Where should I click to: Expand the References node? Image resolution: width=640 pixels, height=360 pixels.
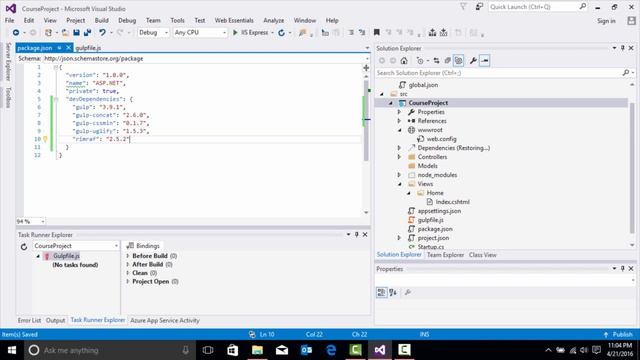[x=400, y=121]
